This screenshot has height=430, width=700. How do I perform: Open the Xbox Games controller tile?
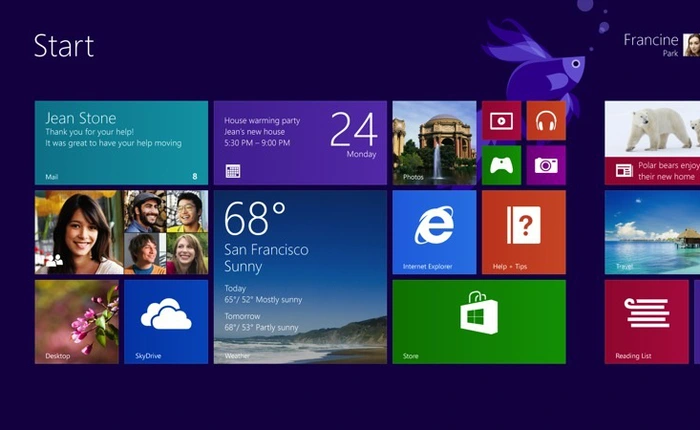501,165
